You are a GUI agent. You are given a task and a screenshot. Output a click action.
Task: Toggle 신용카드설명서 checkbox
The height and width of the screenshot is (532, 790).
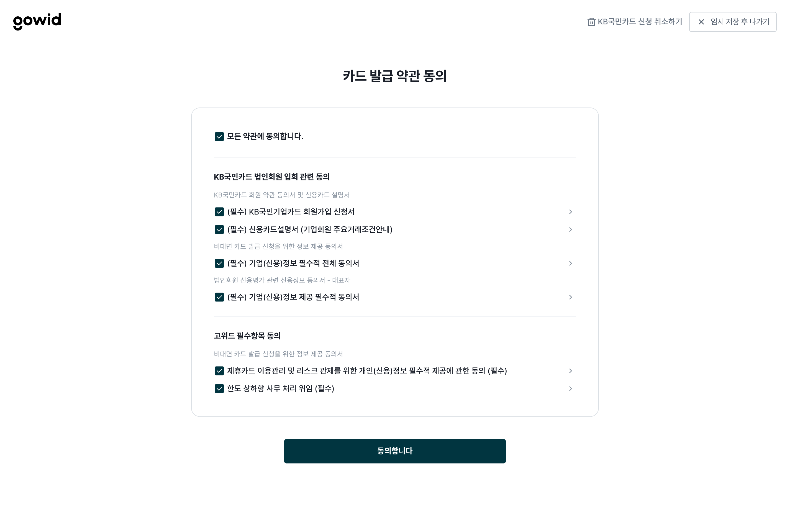click(x=219, y=229)
